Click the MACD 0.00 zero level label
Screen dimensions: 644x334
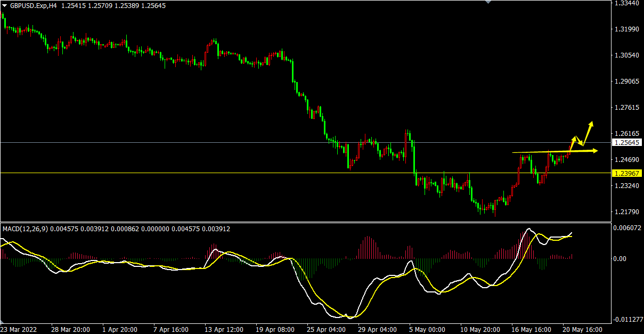621,259
